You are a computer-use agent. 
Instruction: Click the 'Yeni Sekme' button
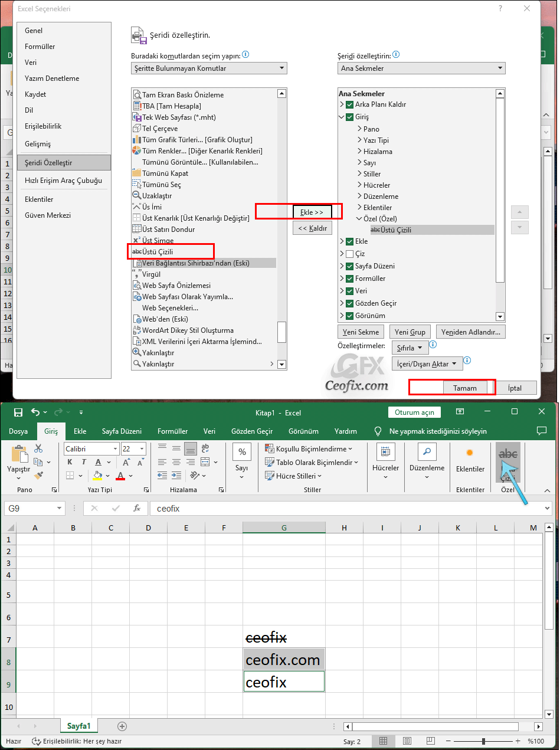click(x=361, y=332)
